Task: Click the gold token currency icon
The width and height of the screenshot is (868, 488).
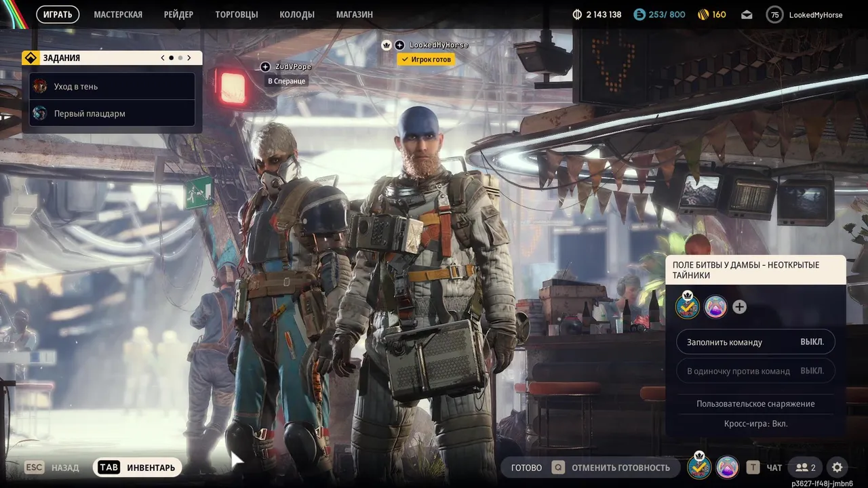Action: click(703, 14)
